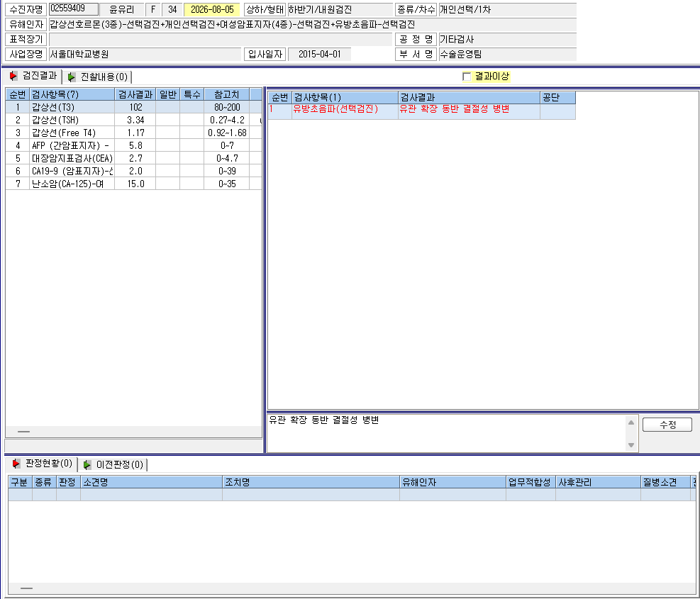Click the green arrow icon on 이전판정(0) tab
700x599 pixels.
pyautogui.click(x=87, y=465)
